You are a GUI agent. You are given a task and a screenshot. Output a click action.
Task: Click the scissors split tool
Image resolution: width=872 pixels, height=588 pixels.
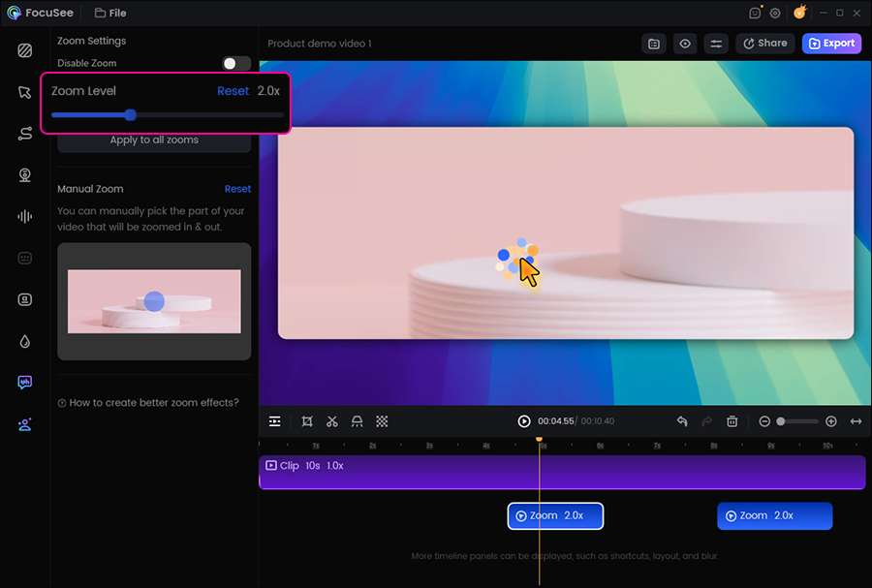click(x=332, y=421)
